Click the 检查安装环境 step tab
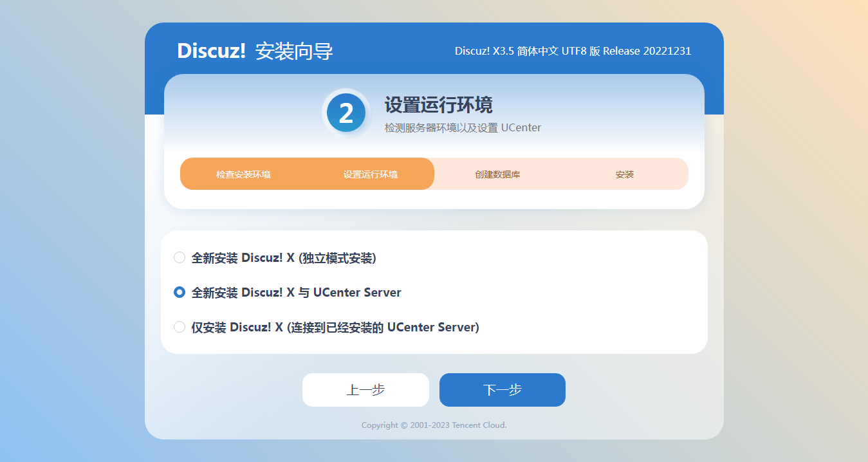The width and height of the screenshot is (868, 462). click(x=243, y=174)
